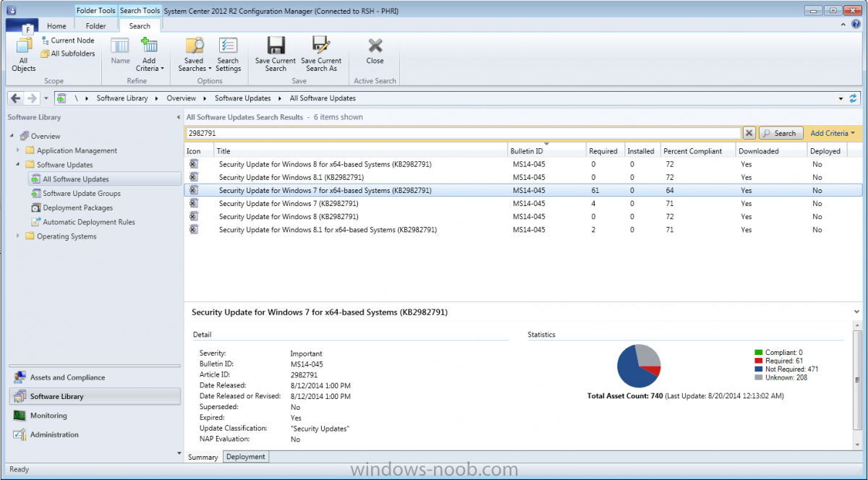Select Security Update for Windows 7 (KB2982791)
The image size is (868, 480).
[x=523, y=203]
